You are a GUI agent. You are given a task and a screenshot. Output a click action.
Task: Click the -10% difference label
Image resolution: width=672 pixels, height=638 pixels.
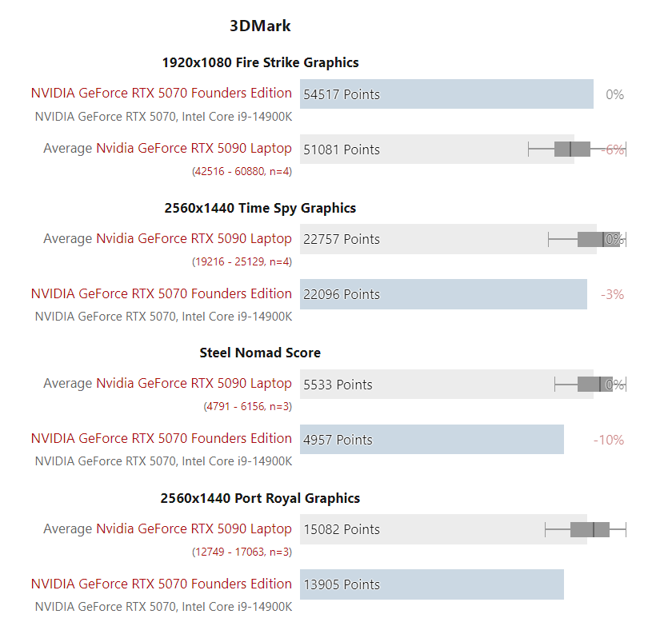pyautogui.click(x=609, y=440)
